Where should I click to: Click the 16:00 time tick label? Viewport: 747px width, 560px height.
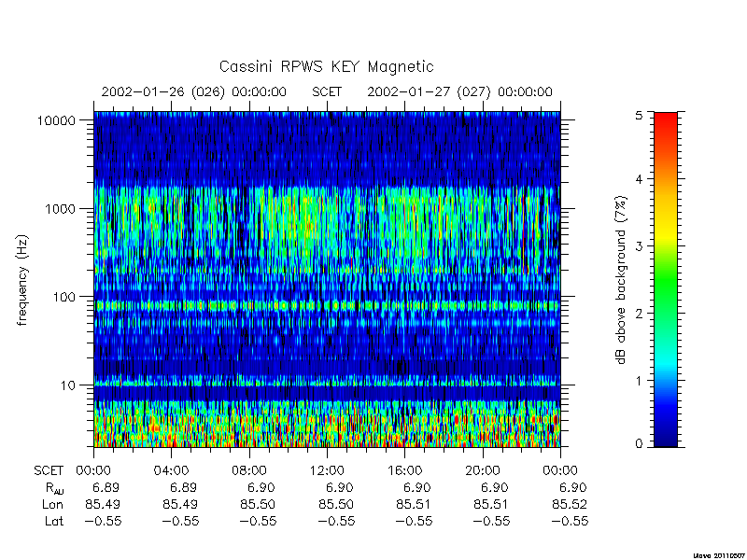(x=404, y=471)
